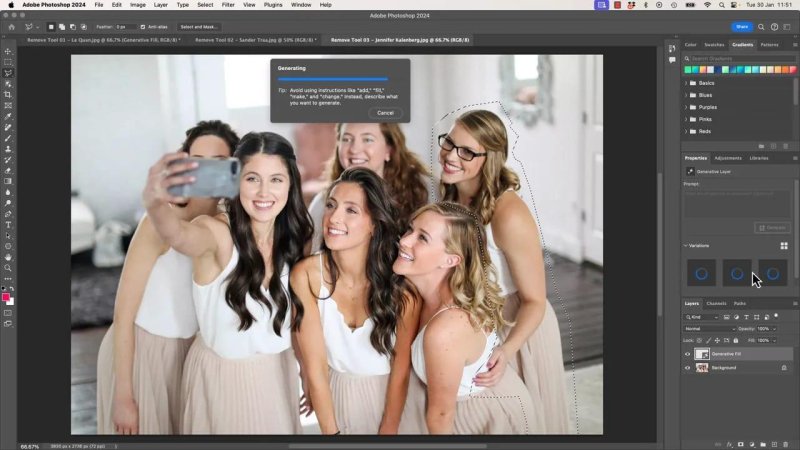This screenshot has height=450, width=800.
Task: Choose the New Selection mode icon
Action: (51, 27)
